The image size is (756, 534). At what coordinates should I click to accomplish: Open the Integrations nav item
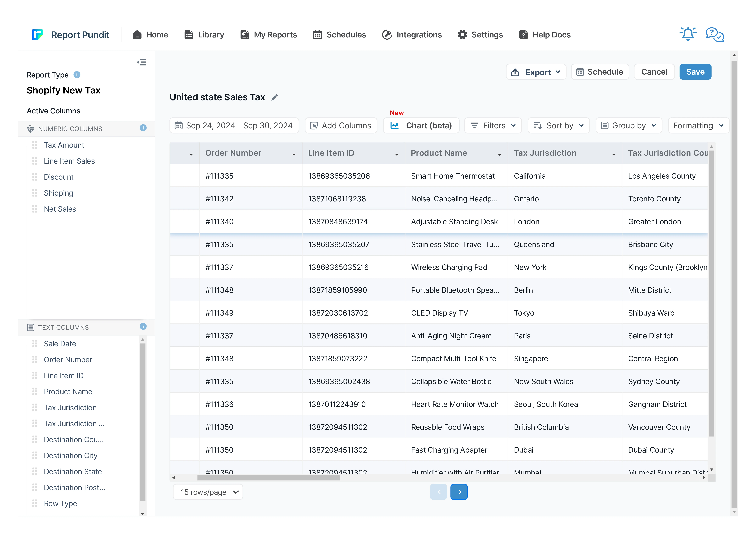point(412,35)
